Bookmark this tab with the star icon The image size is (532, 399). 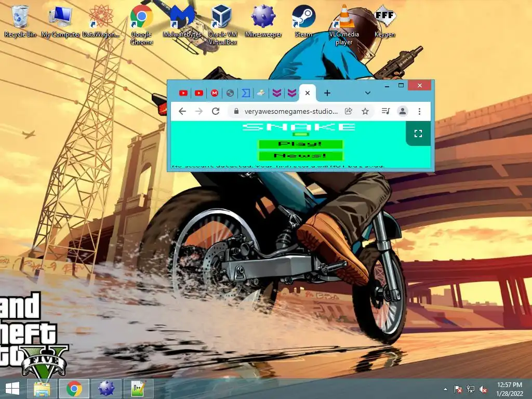click(365, 111)
